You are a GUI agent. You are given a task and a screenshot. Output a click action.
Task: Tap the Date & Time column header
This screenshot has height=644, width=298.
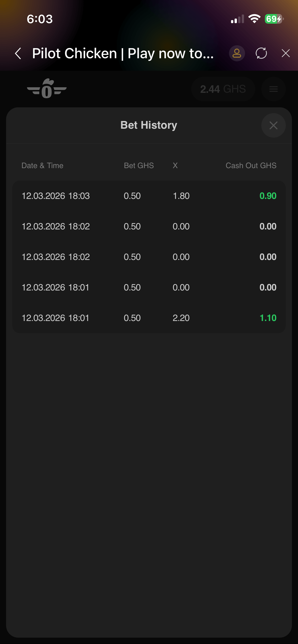43,166
